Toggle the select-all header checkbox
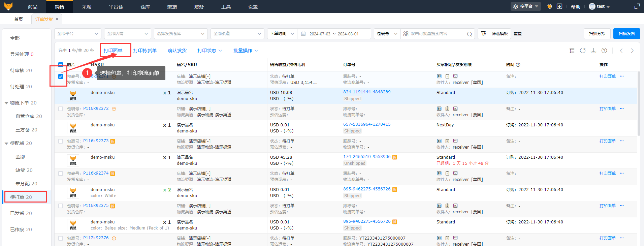The height and width of the screenshot is (246, 644). [x=61, y=65]
